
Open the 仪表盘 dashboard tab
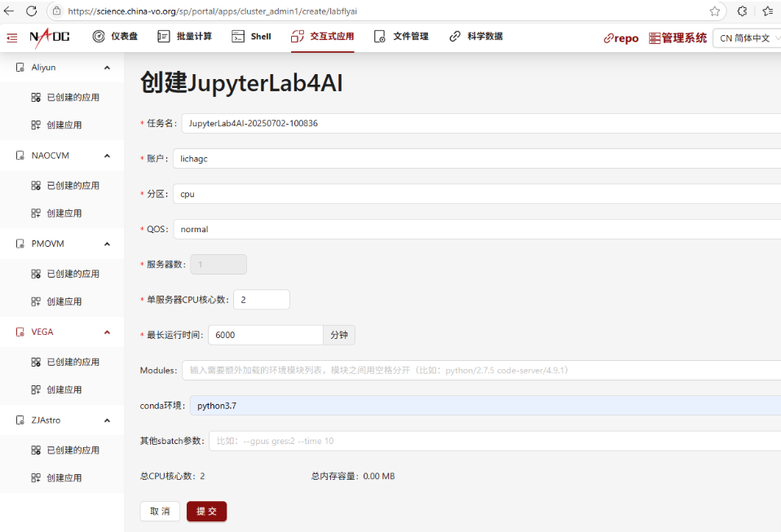click(115, 37)
